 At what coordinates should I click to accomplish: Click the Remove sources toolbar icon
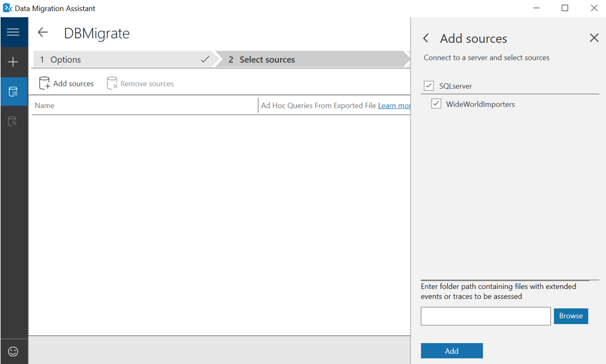tap(112, 83)
